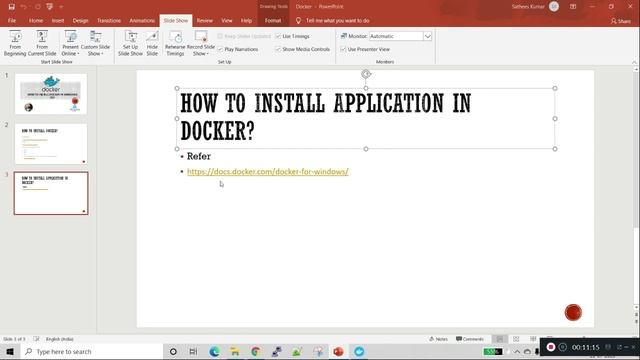Select slide 3 thumbnail
This screenshot has width=640, height=360.
(x=51, y=193)
